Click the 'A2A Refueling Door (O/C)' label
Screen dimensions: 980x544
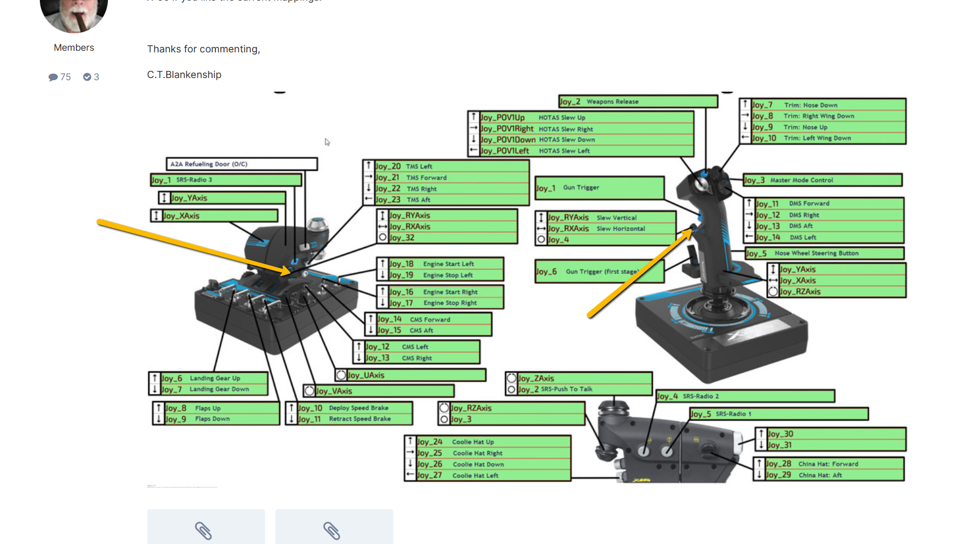242,164
